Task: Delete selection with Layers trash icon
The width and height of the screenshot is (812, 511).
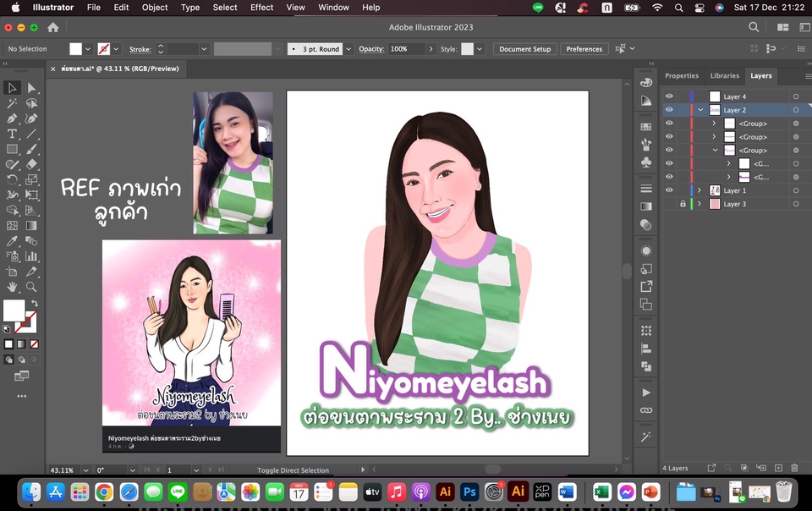Action: coord(793,468)
